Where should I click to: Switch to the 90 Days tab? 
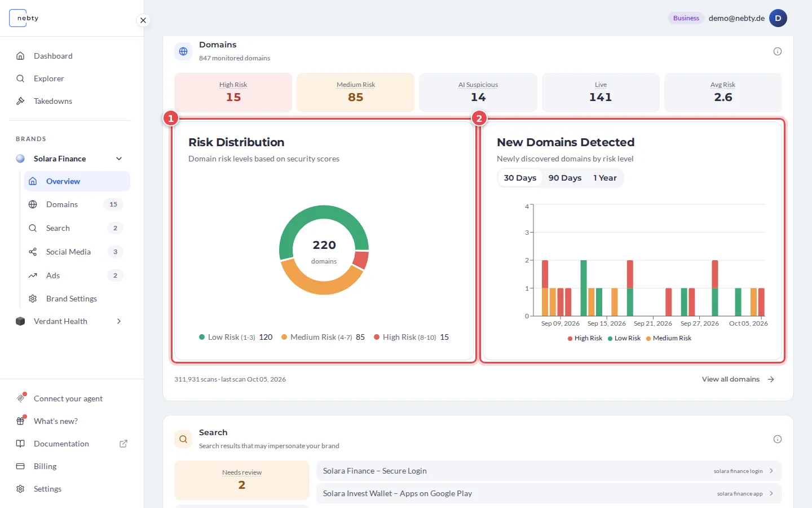point(565,178)
